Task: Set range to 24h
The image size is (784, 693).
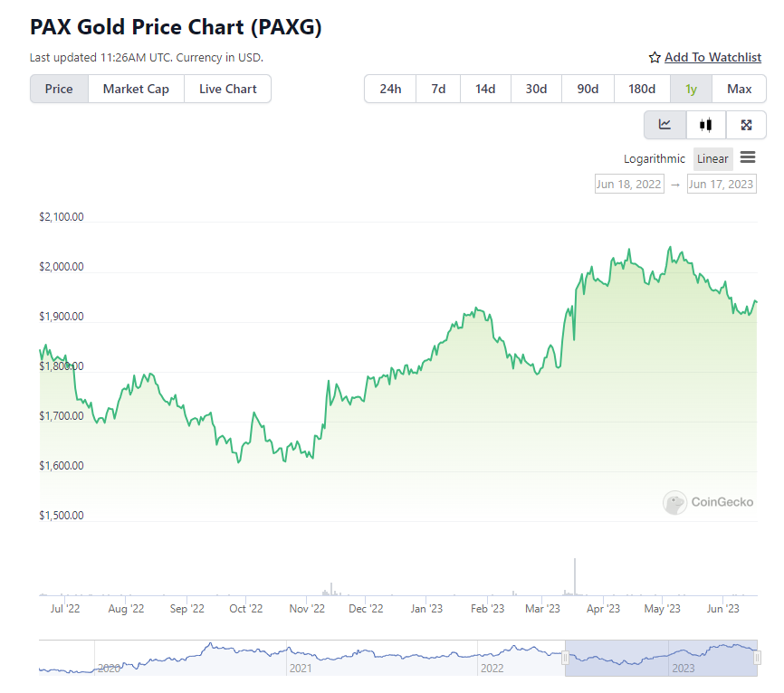Action: point(390,89)
